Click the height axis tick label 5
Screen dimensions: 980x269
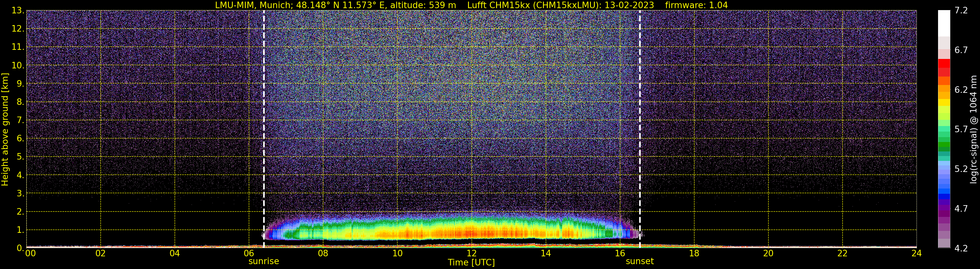click(x=20, y=157)
